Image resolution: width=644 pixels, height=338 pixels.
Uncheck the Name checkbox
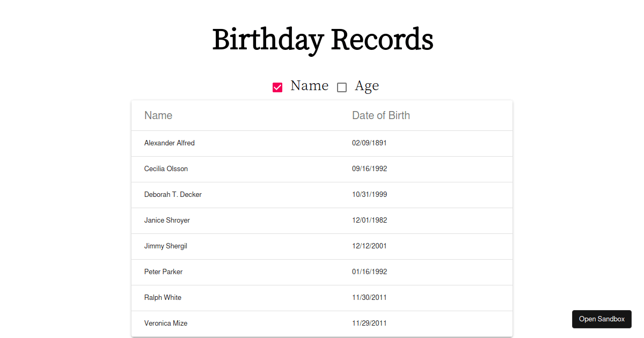(x=277, y=86)
